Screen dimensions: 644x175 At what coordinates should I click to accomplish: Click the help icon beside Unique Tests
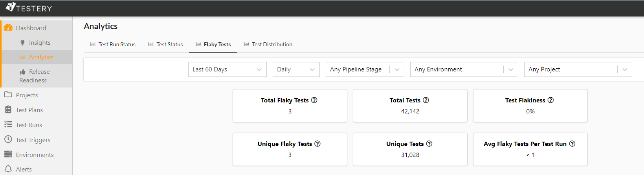coord(429,144)
